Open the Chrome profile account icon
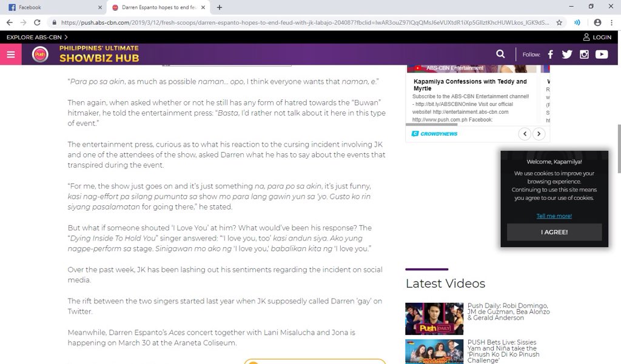This screenshot has width=621, height=364. coord(597,22)
